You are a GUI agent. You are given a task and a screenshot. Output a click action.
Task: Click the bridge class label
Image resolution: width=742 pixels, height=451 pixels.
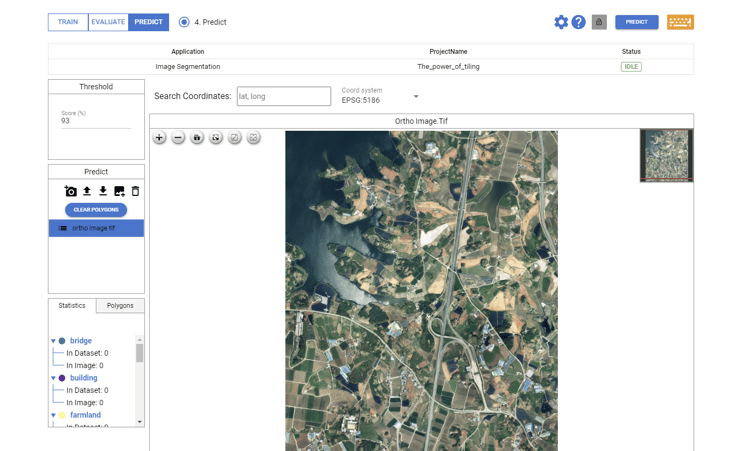81,341
